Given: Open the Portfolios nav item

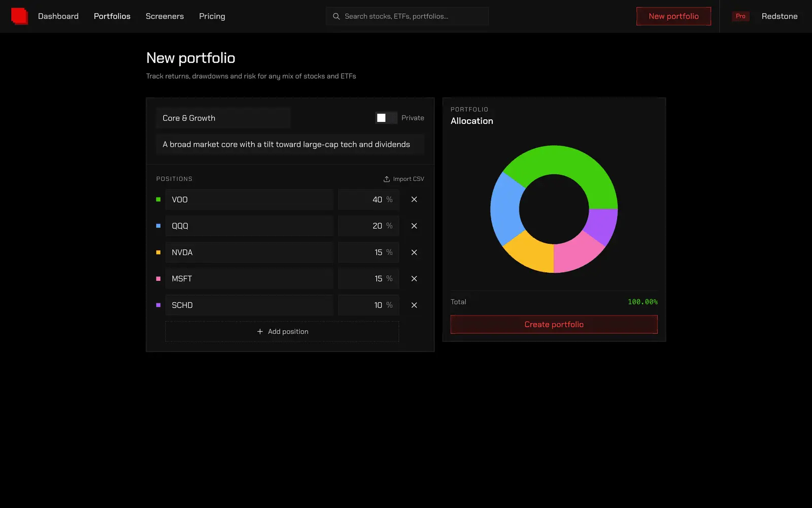Looking at the screenshot, I should 112,16.
